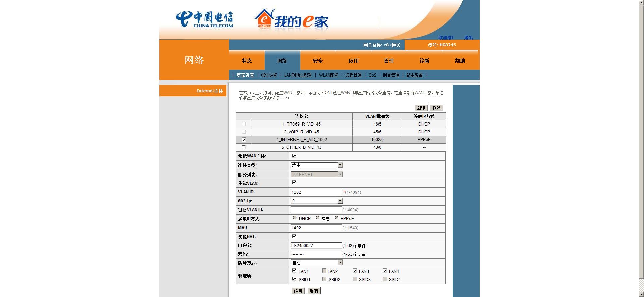Open the 帮助 tab
The image size is (644, 297).
460,61
